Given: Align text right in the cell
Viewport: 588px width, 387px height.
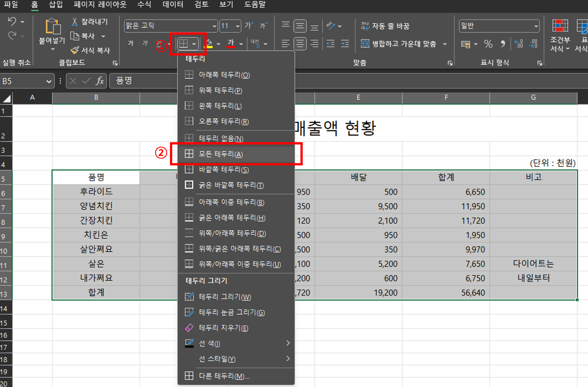Looking at the screenshot, I should pos(314,44).
